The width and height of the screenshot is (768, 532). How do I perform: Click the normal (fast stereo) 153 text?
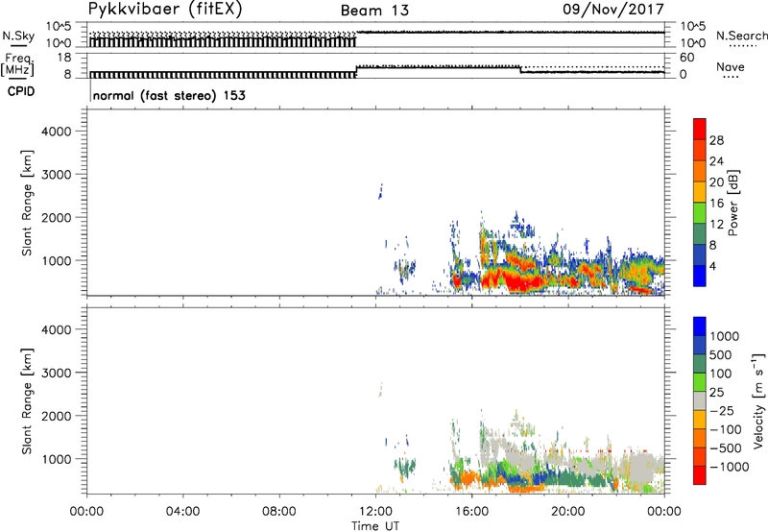pyautogui.click(x=169, y=95)
